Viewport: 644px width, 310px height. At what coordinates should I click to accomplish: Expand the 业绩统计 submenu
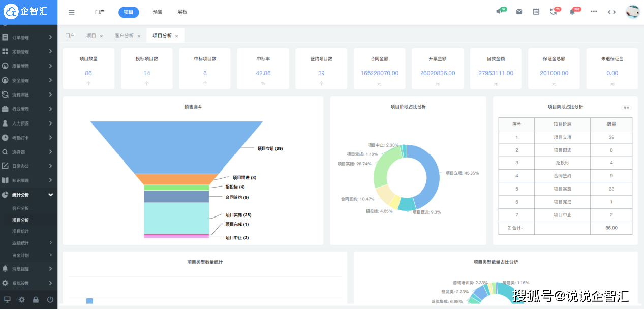coord(24,242)
